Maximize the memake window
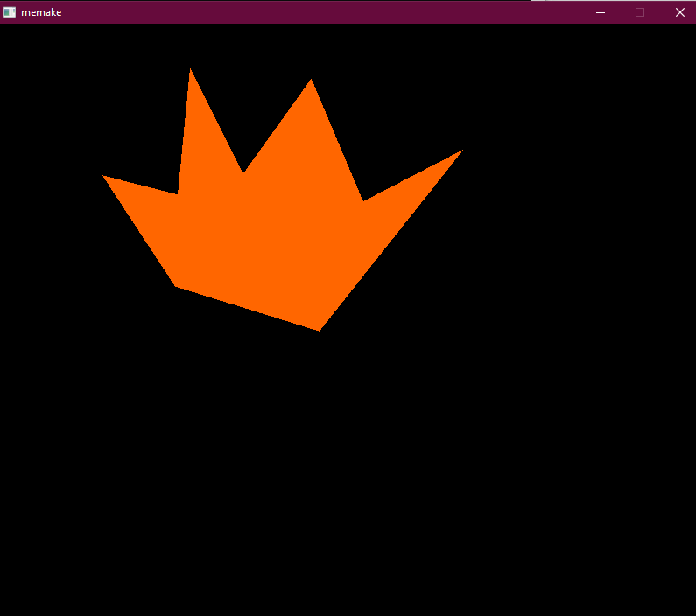The height and width of the screenshot is (616, 696). click(x=640, y=12)
